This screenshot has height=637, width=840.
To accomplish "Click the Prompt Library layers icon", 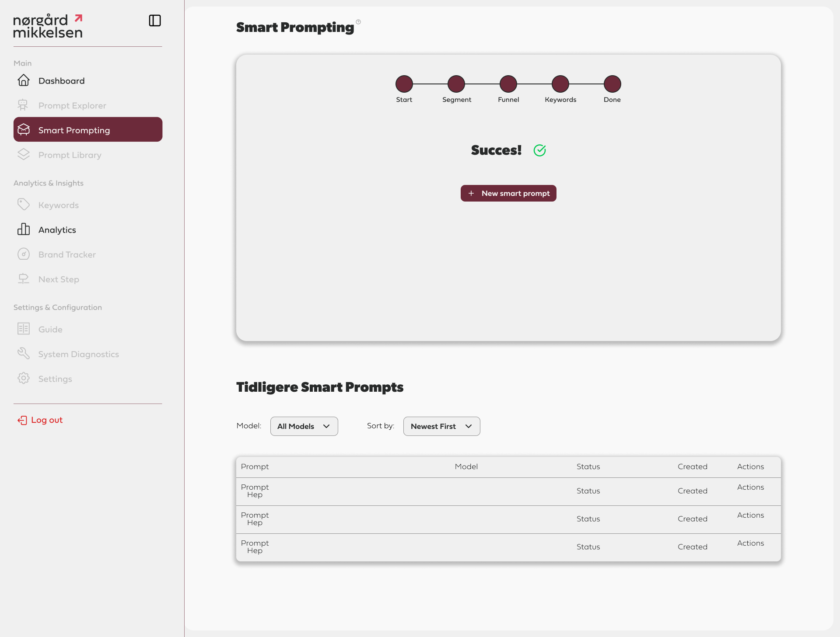I will pos(24,155).
